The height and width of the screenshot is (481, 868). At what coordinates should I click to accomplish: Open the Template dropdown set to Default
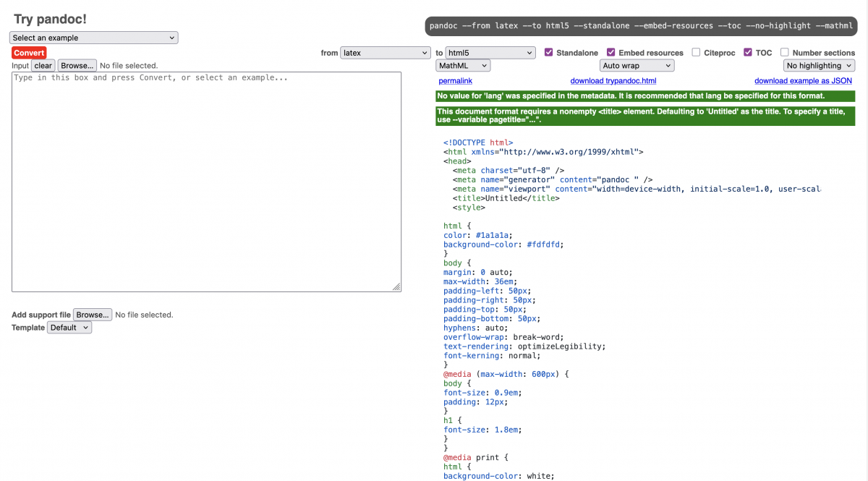pos(69,328)
